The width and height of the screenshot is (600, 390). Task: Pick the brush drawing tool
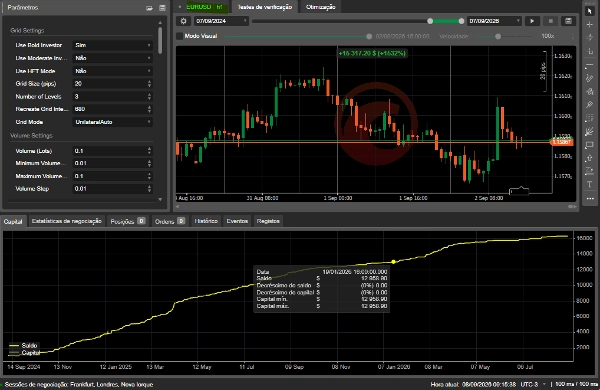tap(590, 91)
